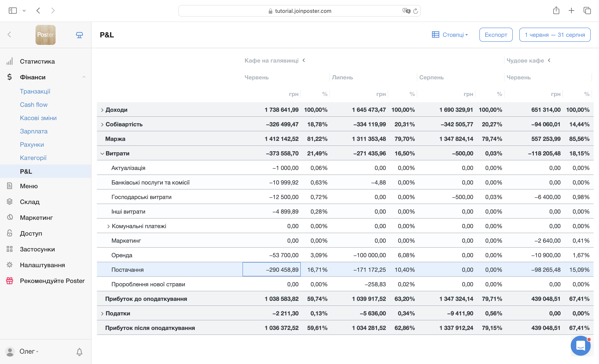Click the Safari share icon
Screen dimensions: 599x364
[556, 11]
